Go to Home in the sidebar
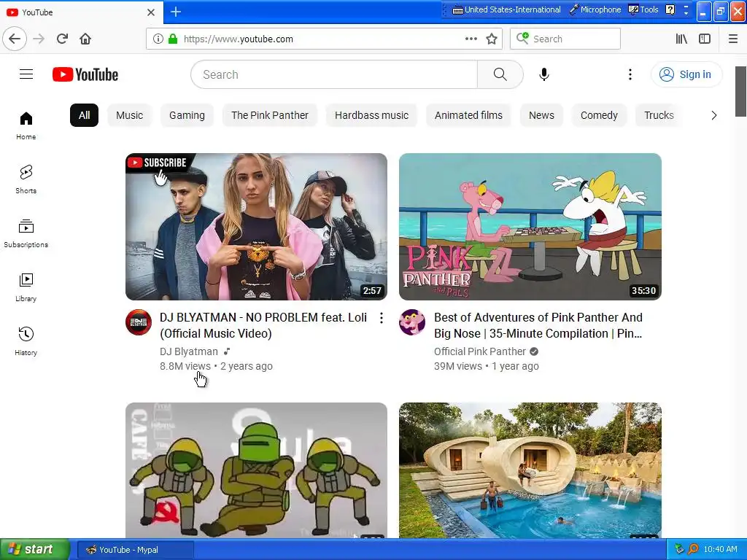The image size is (747, 560). coord(26,126)
